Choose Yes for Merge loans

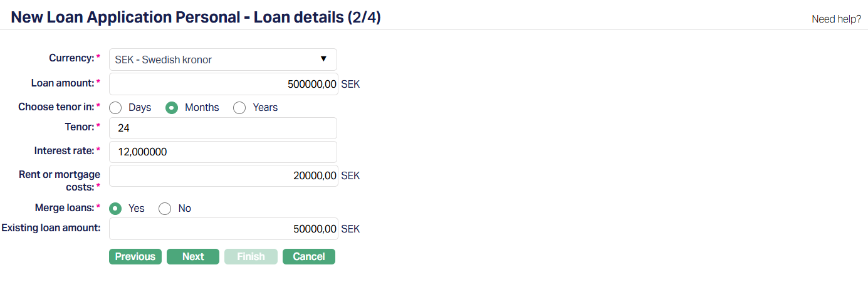115,209
